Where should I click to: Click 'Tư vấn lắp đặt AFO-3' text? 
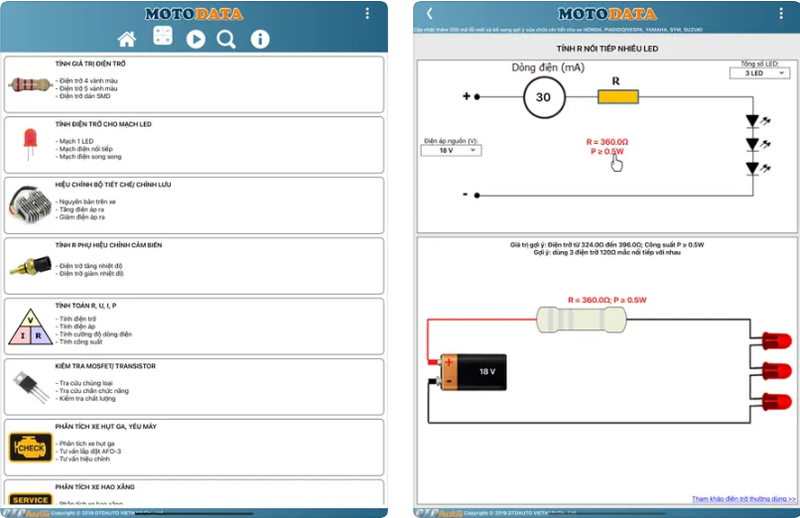(x=90, y=451)
